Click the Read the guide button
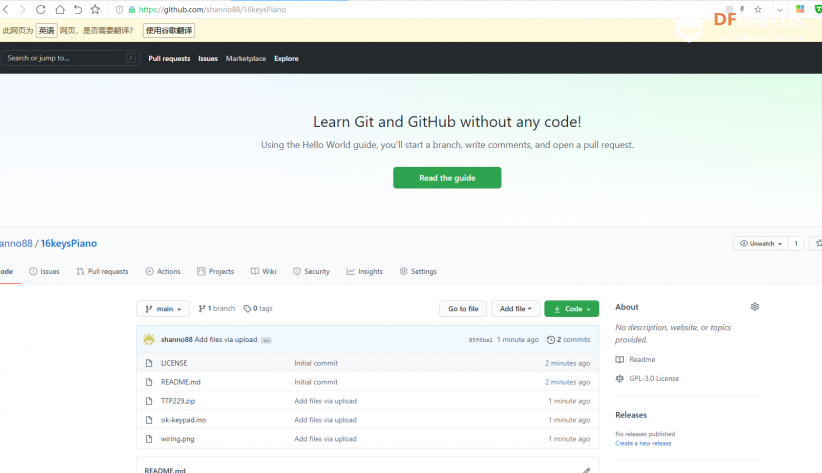The width and height of the screenshot is (822, 473). [447, 178]
